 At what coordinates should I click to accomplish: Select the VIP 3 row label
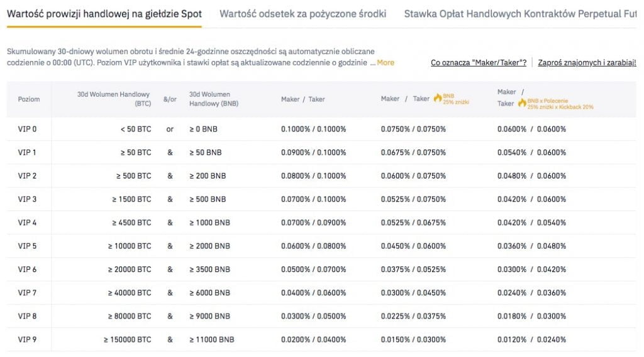pos(27,199)
